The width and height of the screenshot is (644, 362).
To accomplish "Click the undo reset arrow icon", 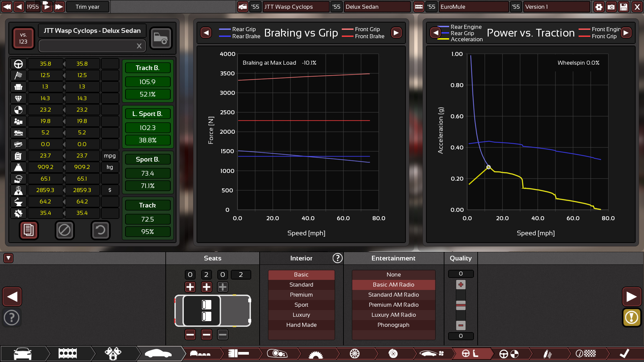I will tap(100, 230).
